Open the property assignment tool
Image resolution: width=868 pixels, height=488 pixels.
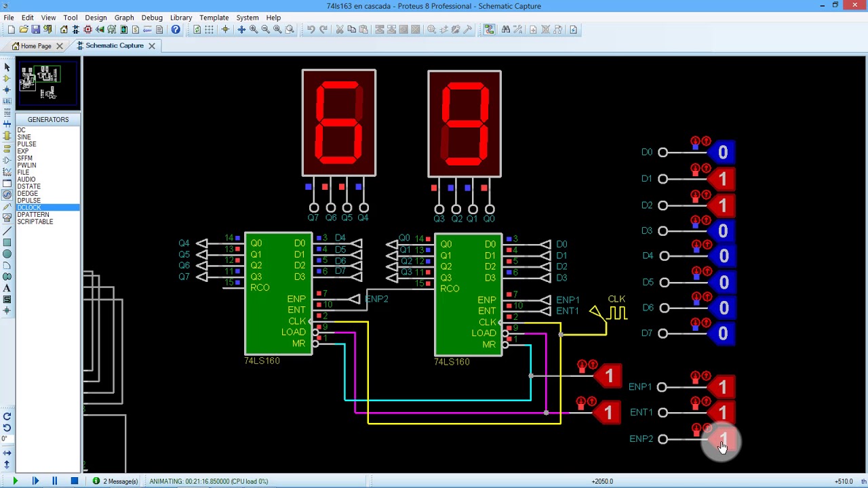tap(518, 30)
